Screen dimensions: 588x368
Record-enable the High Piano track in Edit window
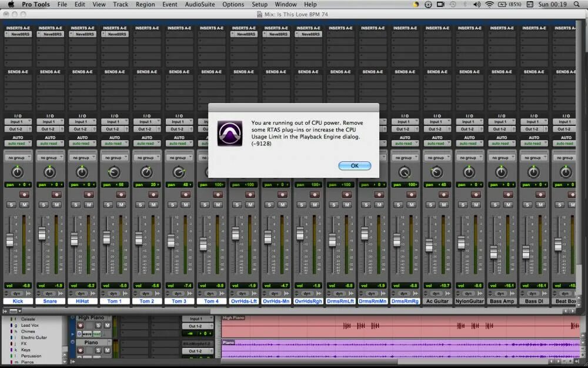[80, 326]
